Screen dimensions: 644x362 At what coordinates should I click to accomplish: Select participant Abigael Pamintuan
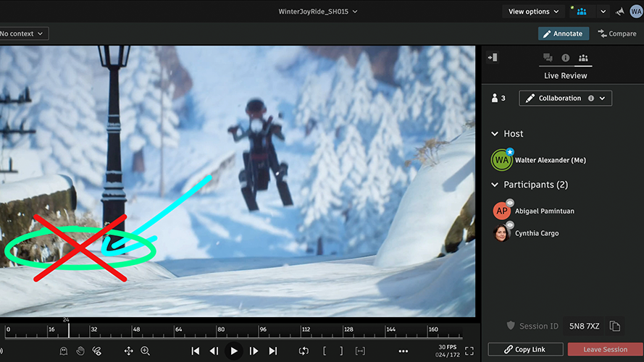pyautogui.click(x=545, y=211)
